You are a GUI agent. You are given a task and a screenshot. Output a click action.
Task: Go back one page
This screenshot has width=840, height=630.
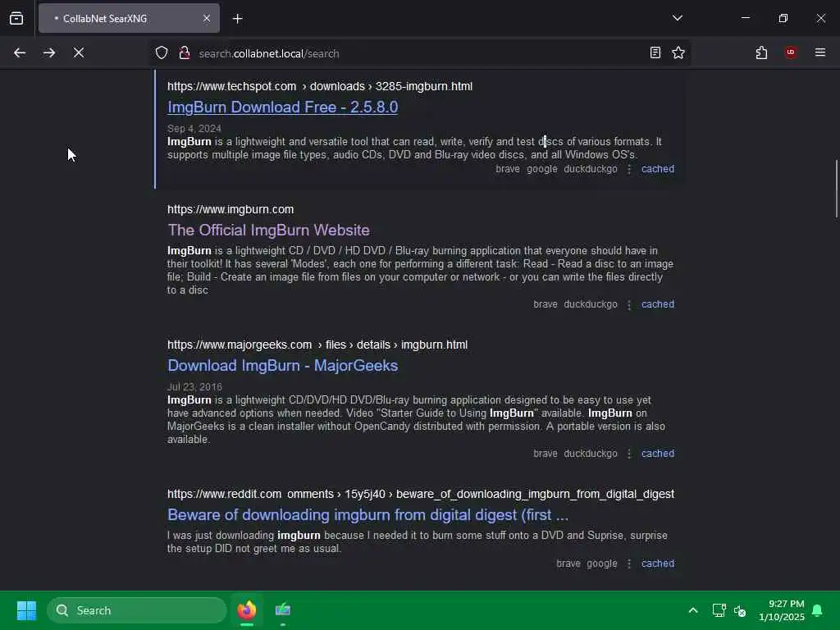point(20,52)
